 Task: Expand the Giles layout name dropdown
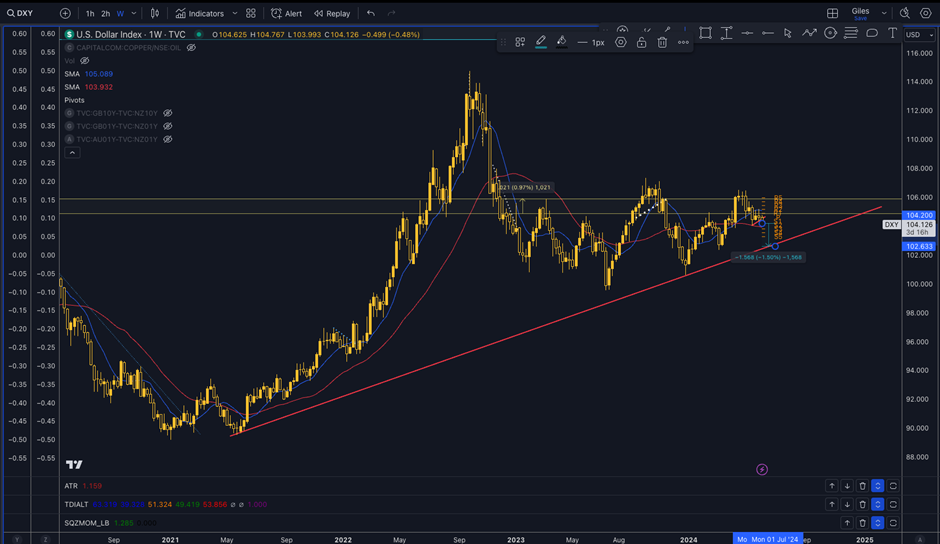coord(884,14)
